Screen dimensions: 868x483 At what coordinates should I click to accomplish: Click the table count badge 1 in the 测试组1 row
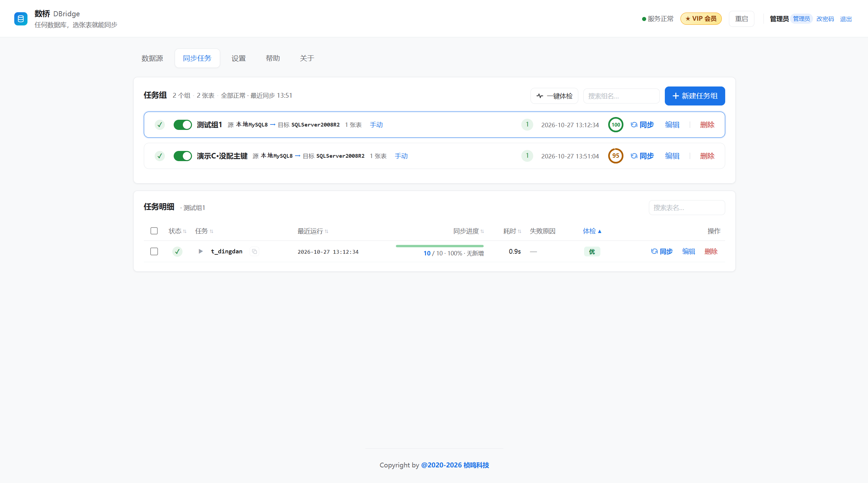point(527,124)
